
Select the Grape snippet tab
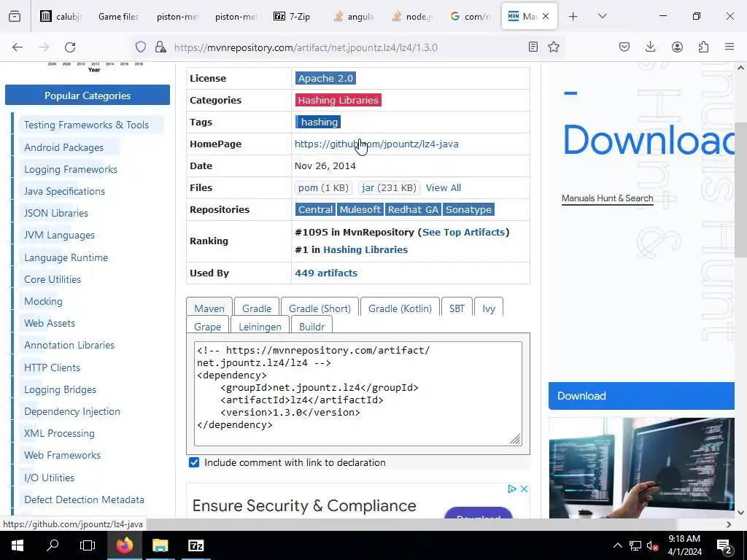[207, 327]
